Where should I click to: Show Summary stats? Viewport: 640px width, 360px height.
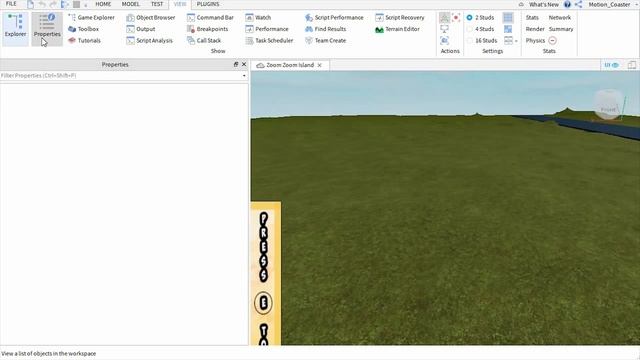(x=561, y=29)
